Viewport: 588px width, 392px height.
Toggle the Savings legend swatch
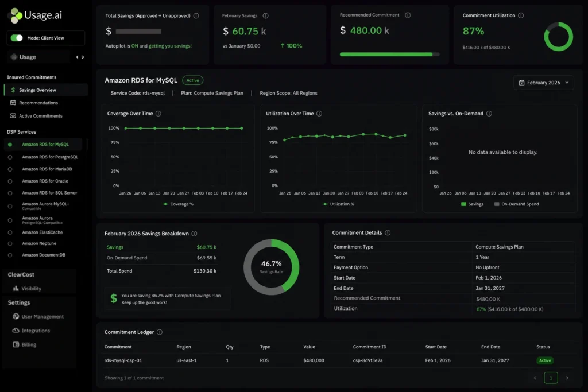tap(463, 204)
